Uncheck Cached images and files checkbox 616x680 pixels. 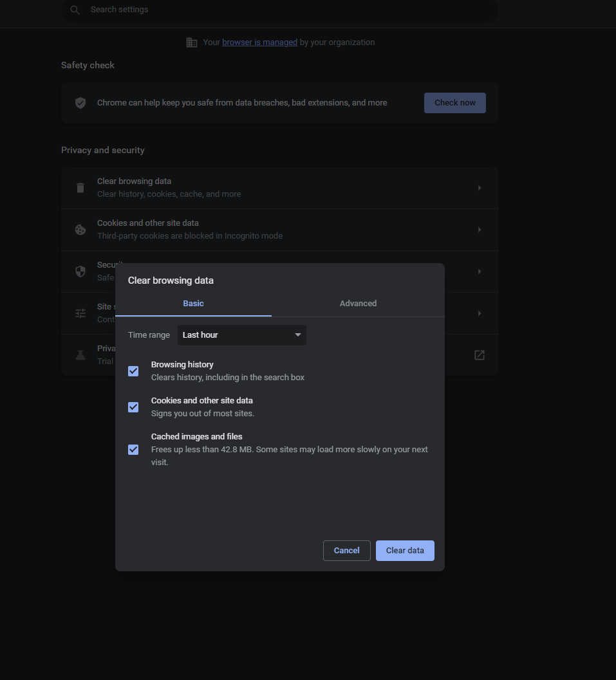point(133,450)
